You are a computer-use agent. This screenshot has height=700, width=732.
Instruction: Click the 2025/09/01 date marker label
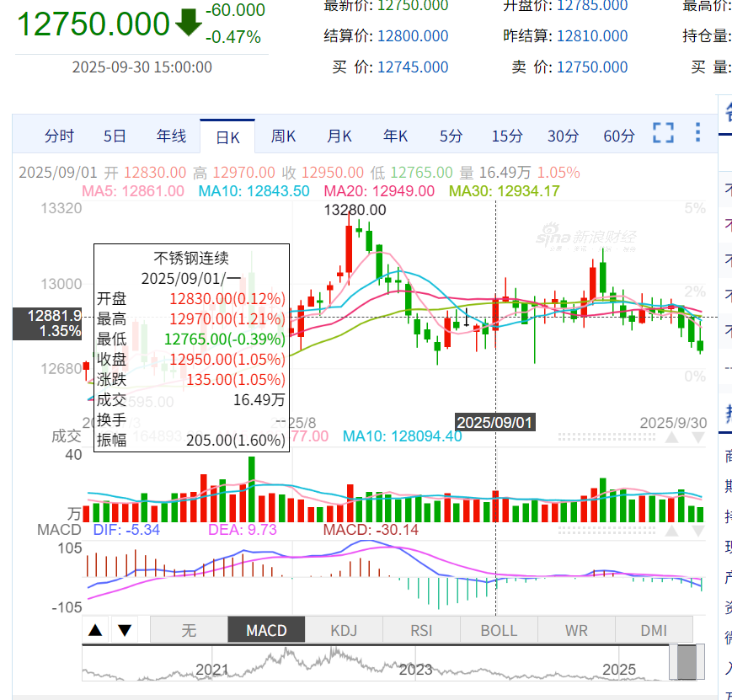[494, 423]
